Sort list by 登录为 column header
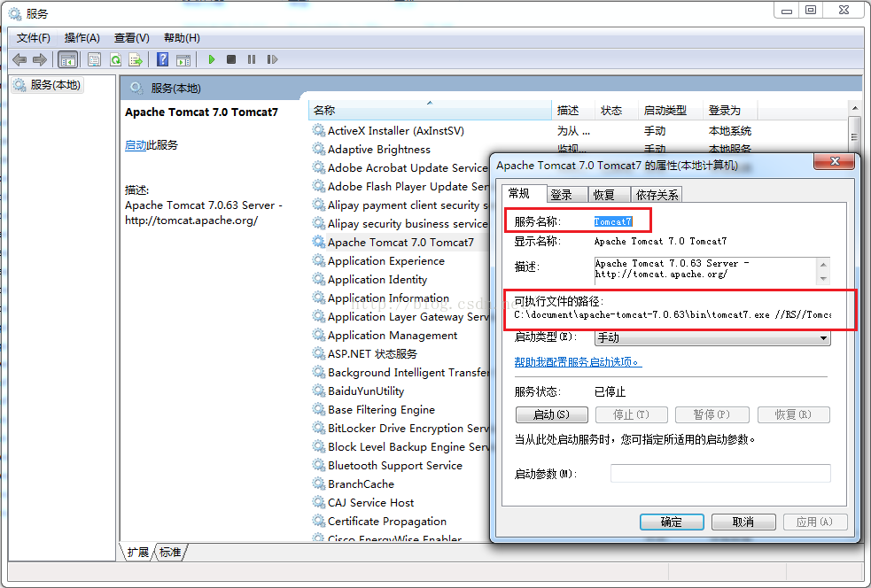 click(729, 110)
